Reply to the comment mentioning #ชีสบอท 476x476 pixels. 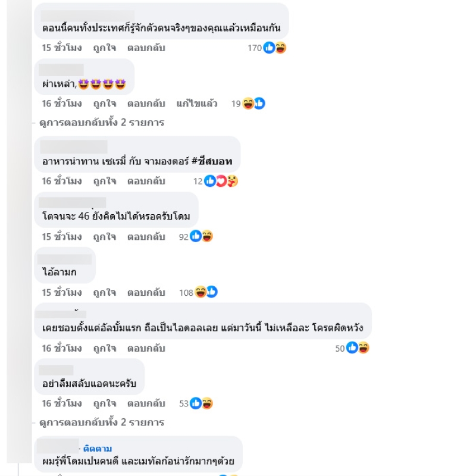pos(146,181)
